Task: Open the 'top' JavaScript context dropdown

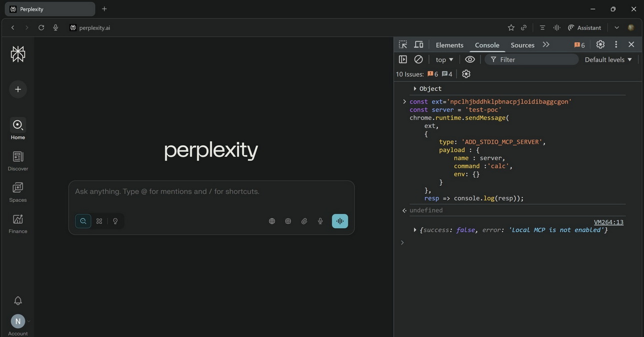Action: (x=445, y=59)
